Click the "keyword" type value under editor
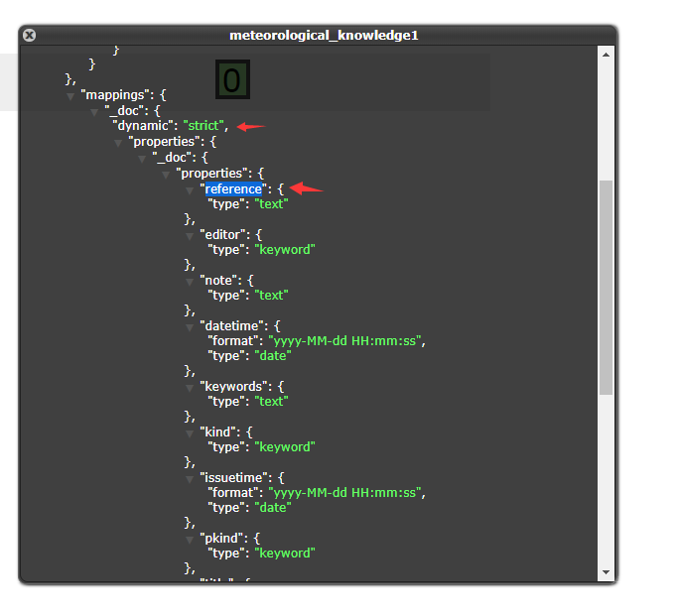Viewport: 679px width, 616px height. tap(285, 249)
